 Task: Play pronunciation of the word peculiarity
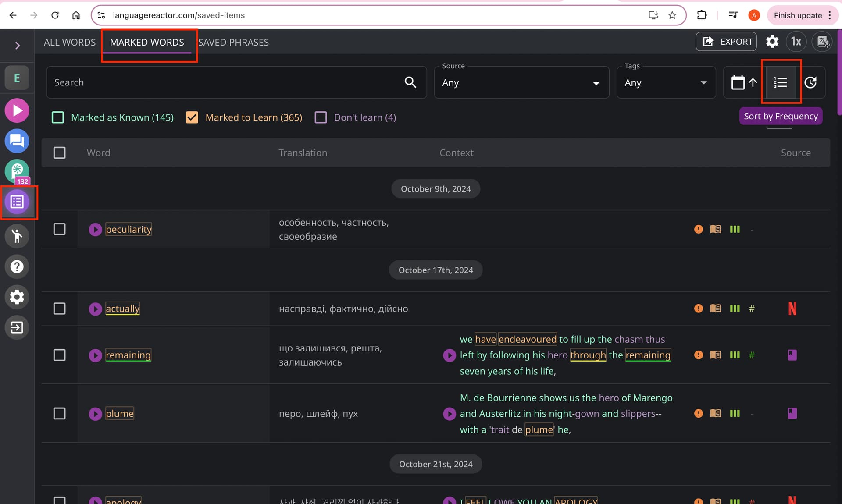point(95,229)
